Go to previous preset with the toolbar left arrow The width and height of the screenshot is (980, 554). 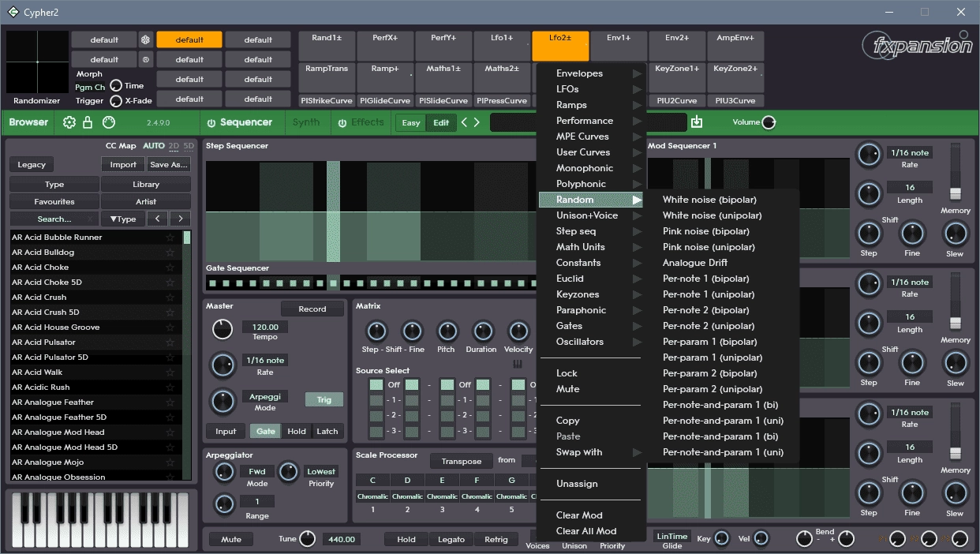pyautogui.click(x=465, y=122)
